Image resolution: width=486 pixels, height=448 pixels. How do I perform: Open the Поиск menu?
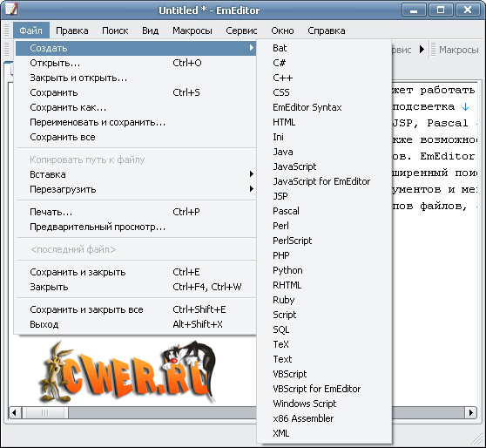(x=115, y=31)
